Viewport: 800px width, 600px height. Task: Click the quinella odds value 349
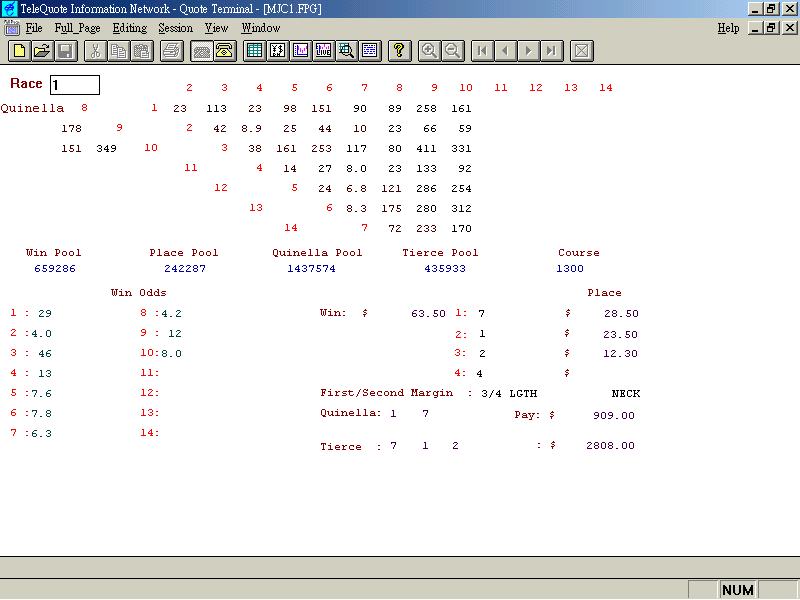pos(106,148)
